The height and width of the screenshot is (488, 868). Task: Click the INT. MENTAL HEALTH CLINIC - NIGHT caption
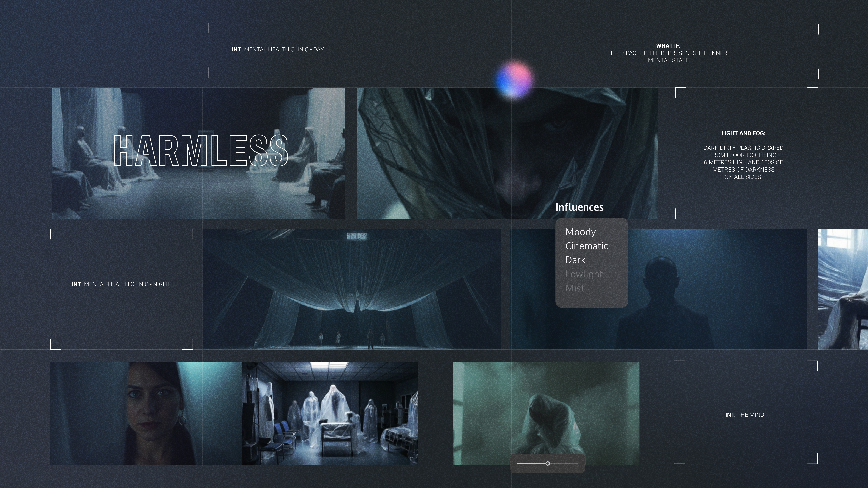tap(121, 284)
